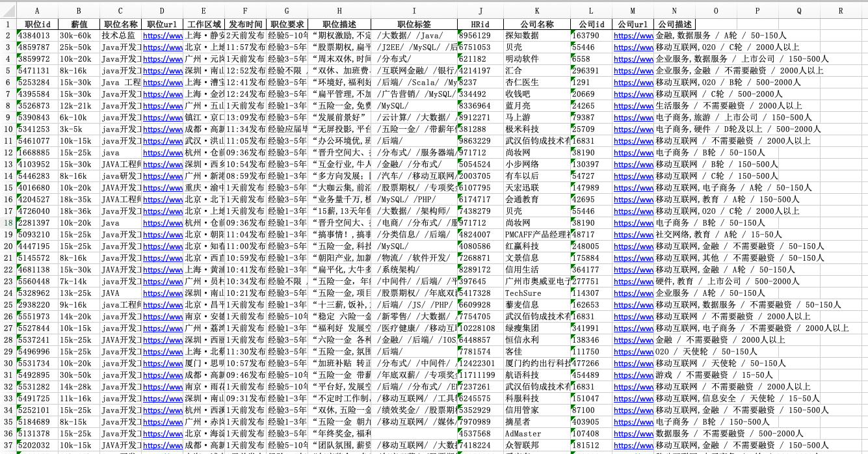Select cell with 职位id 4384013
The height and width of the screenshot is (454, 868).
37,36
